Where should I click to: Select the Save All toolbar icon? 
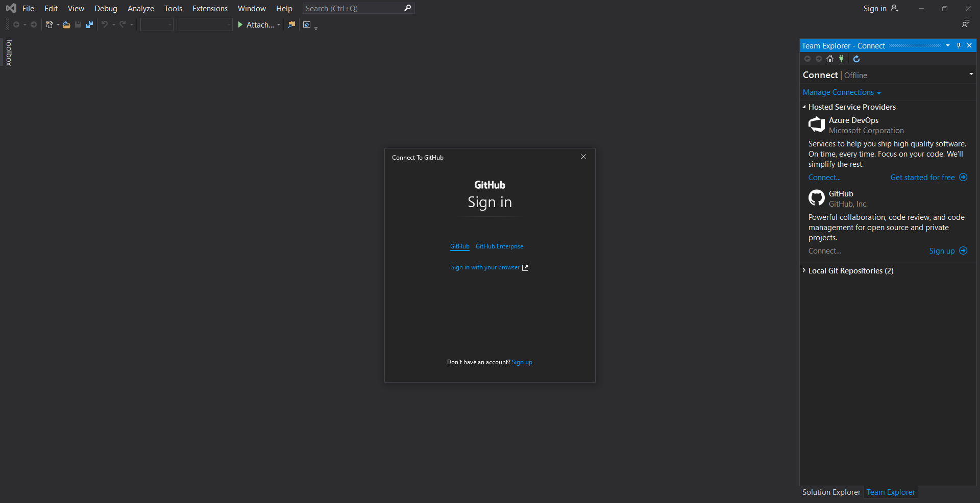coord(89,24)
